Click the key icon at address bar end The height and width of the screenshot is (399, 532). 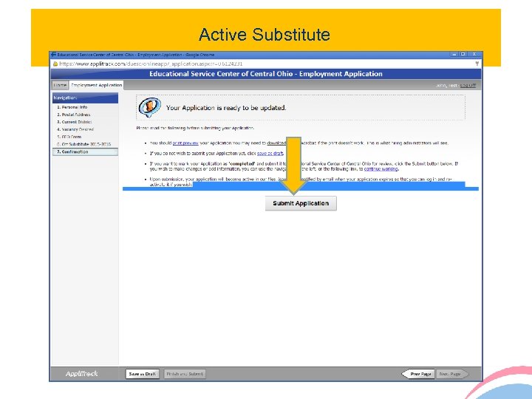click(x=477, y=64)
